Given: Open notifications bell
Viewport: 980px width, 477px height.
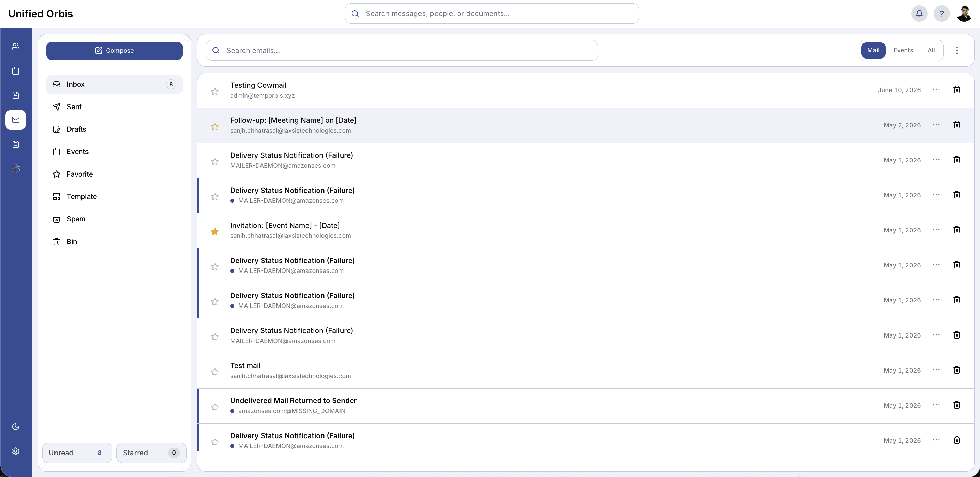Looking at the screenshot, I should click(919, 14).
